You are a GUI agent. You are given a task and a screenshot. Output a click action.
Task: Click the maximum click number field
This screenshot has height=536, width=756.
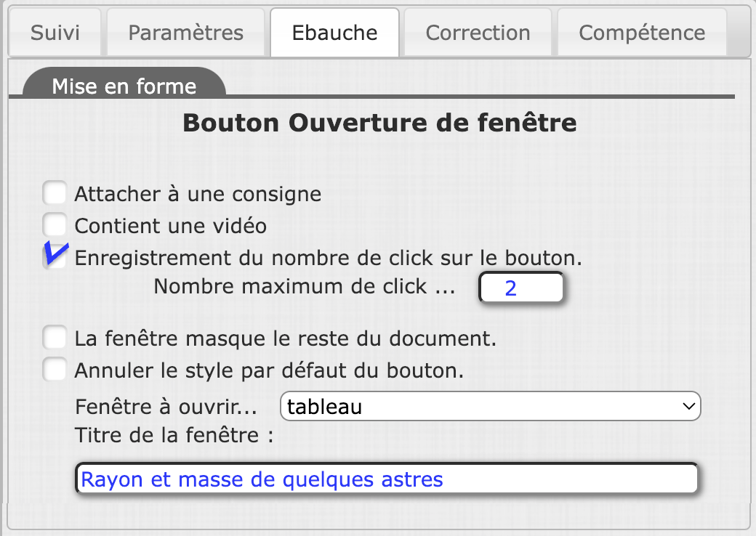pyautogui.click(x=520, y=288)
